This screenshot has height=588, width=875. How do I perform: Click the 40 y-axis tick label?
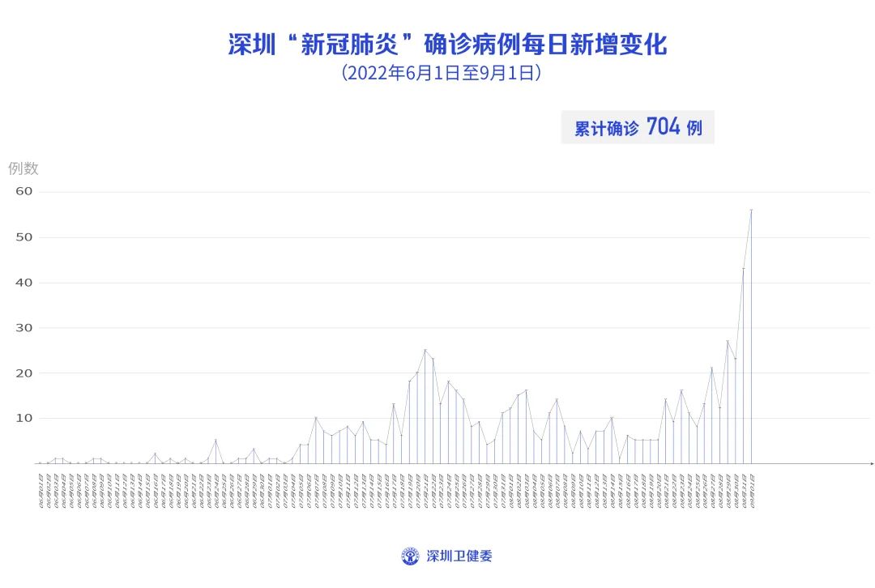coord(23,283)
